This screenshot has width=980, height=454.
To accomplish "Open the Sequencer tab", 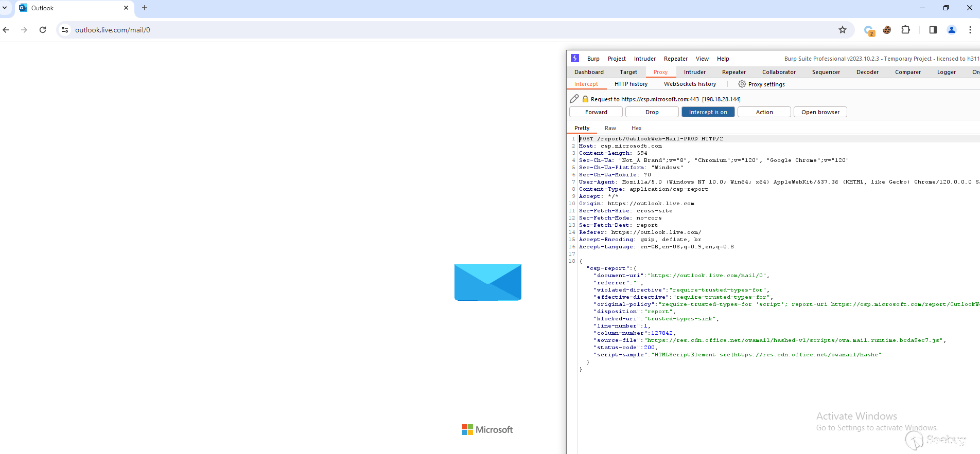I will pyautogui.click(x=826, y=72).
